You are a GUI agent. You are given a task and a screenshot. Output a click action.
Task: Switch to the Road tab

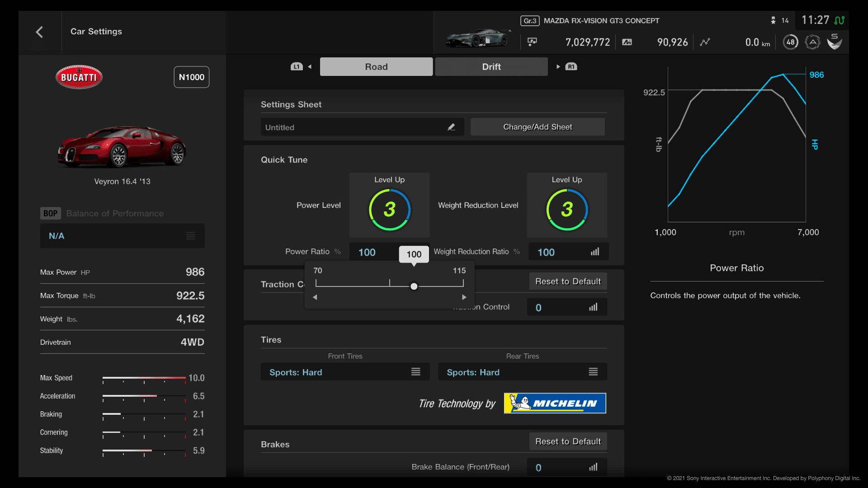[x=376, y=67]
